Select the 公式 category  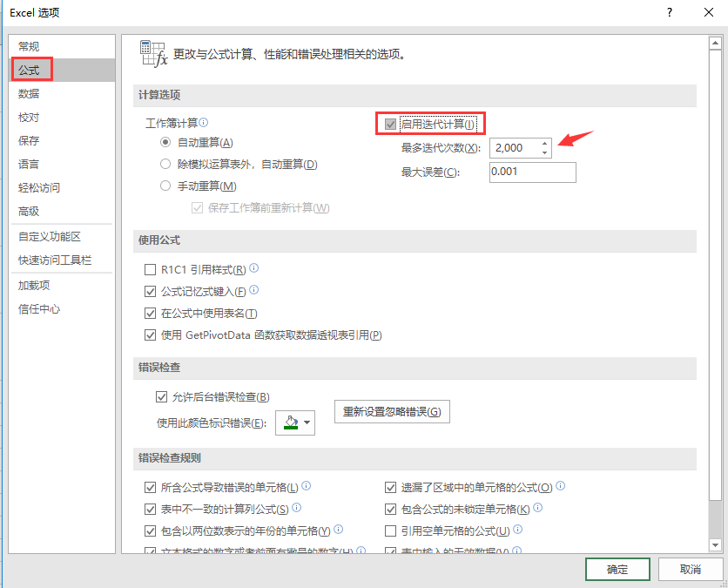click(x=61, y=71)
